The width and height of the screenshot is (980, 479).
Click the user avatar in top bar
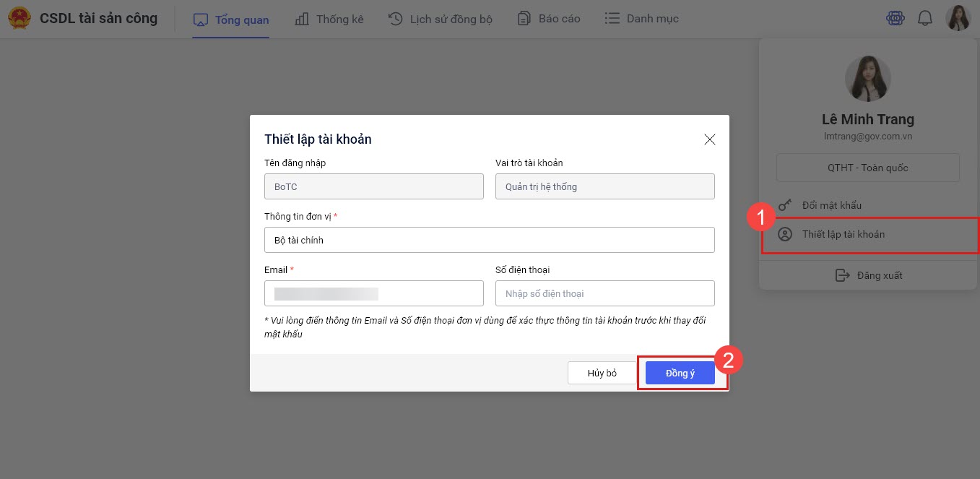(x=958, y=19)
